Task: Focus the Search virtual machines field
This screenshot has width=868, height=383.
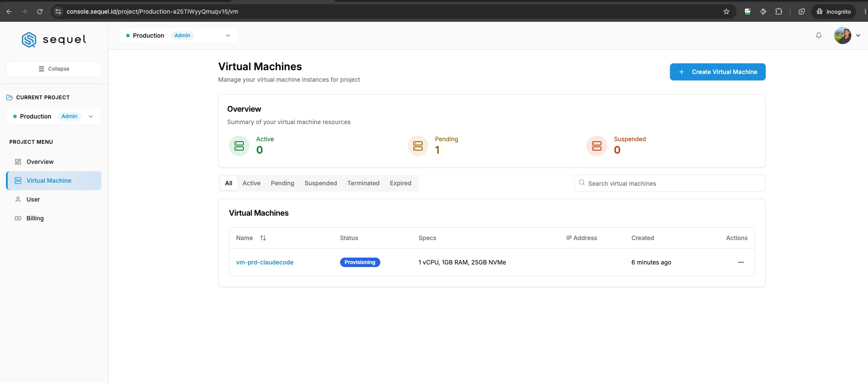Action: [x=670, y=183]
